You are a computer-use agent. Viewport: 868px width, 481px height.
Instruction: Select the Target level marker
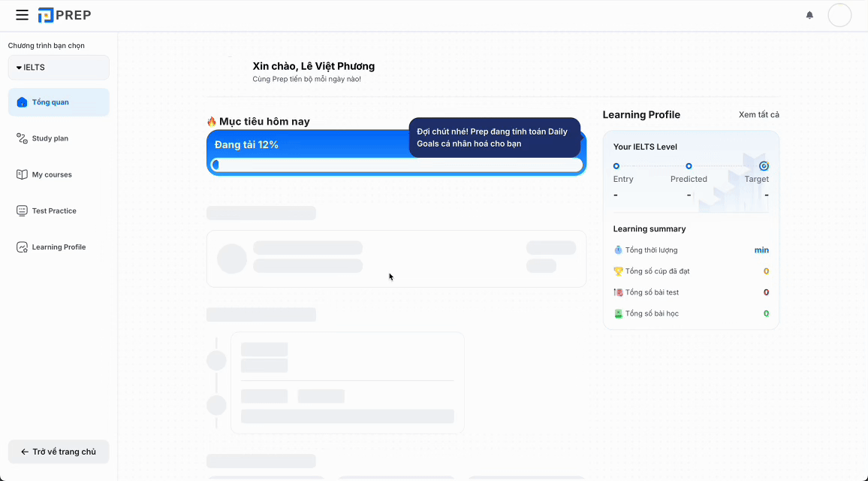tap(764, 166)
